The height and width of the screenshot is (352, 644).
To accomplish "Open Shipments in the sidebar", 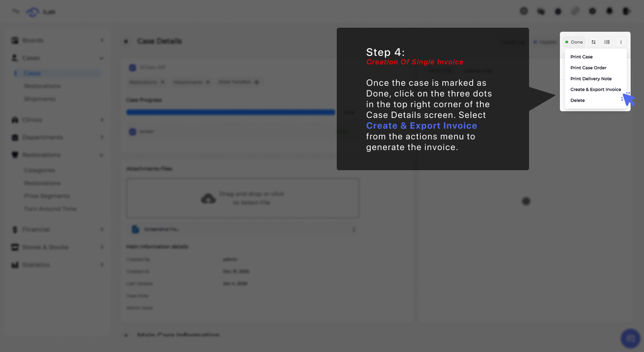I will pos(40,99).
